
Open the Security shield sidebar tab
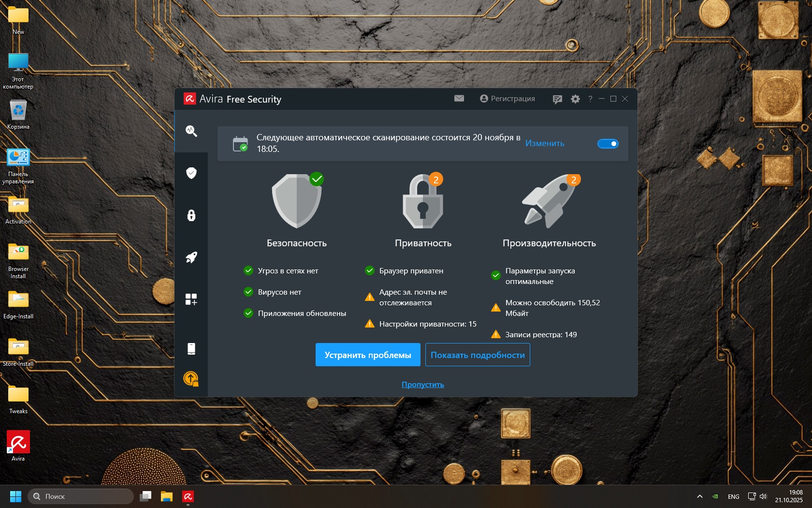coord(191,173)
